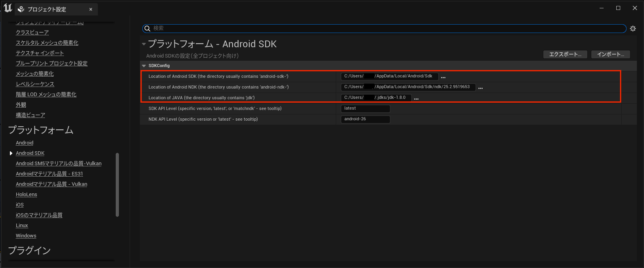Browse for the JAVA location folder
This screenshot has height=268, width=644.
pyautogui.click(x=416, y=98)
